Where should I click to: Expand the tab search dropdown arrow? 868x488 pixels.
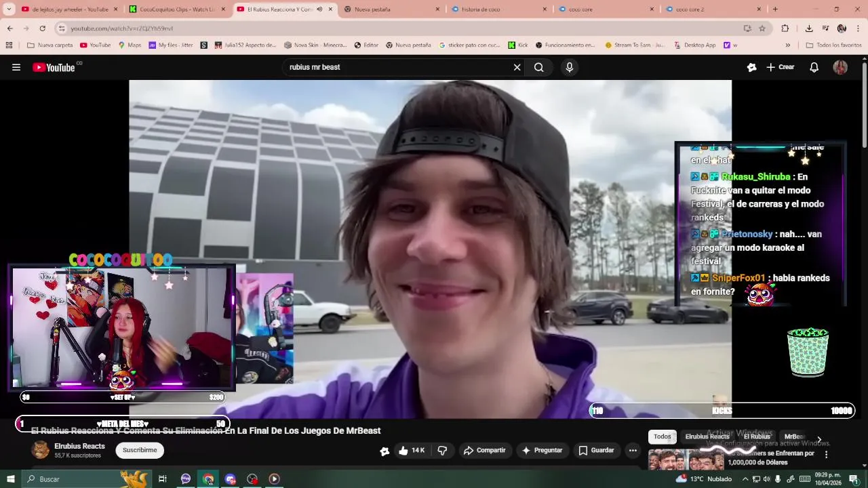coord(9,9)
